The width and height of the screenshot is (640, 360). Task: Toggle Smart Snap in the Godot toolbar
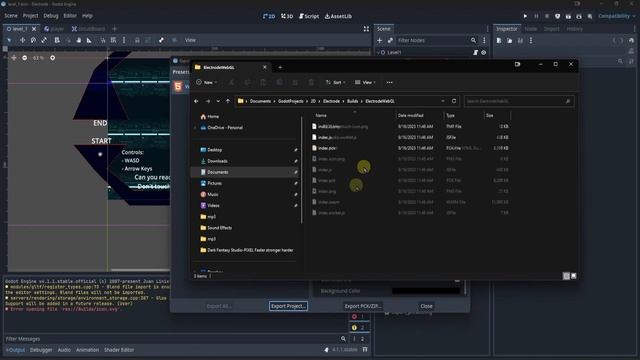click(102, 40)
